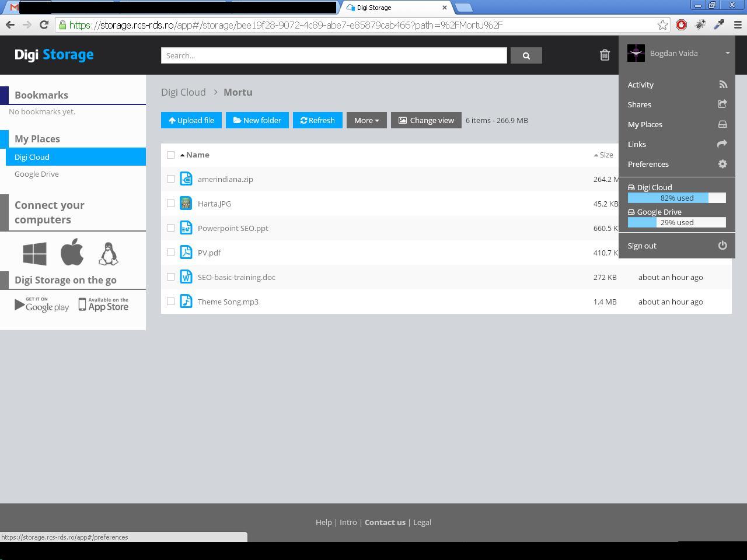Screen dimensions: 747x560
Task: Open the Contact us footer link
Action: pos(385,522)
